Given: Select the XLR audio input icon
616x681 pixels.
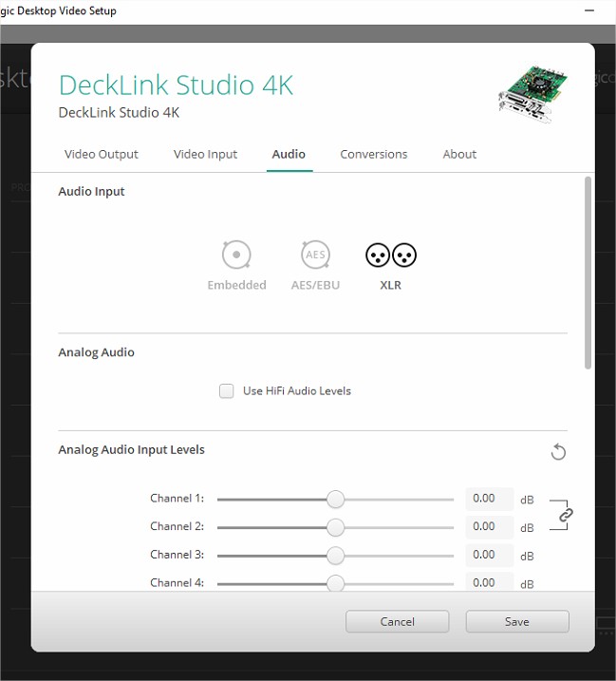Looking at the screenshot, I should [391, 255].
